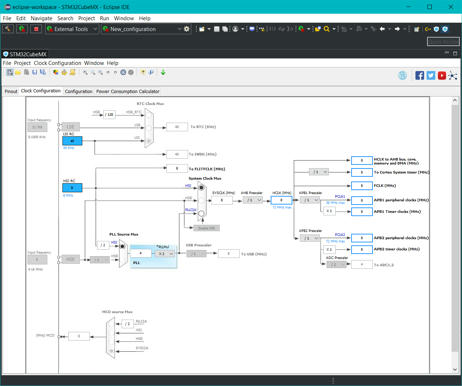Click the HCLK (MHz) value field

[281, 200]
